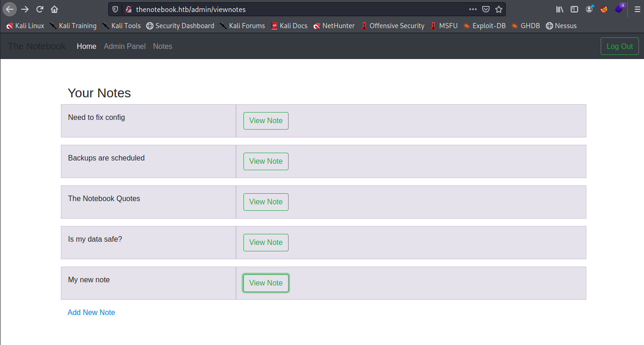Toggle the sidebar view icon
Viewport: 644px width, 345px height.
[574, 9]
